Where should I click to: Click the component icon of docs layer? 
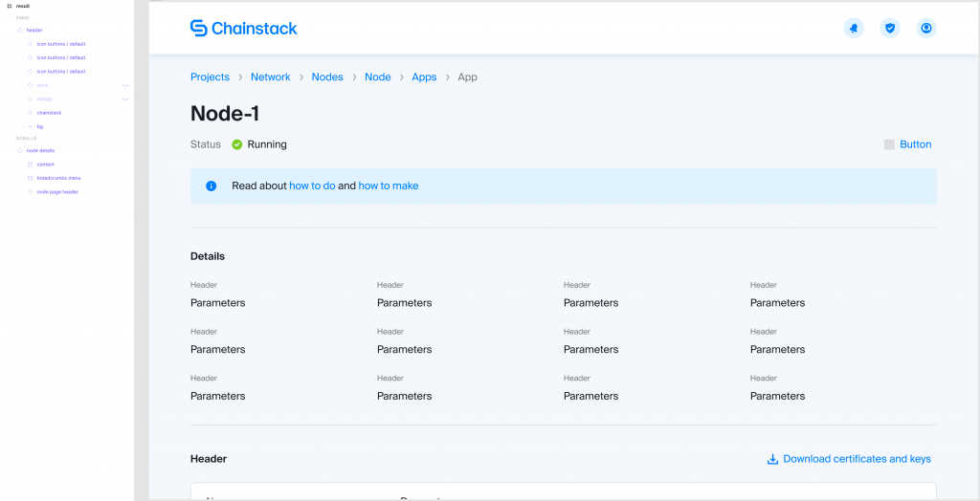(30, 85)
